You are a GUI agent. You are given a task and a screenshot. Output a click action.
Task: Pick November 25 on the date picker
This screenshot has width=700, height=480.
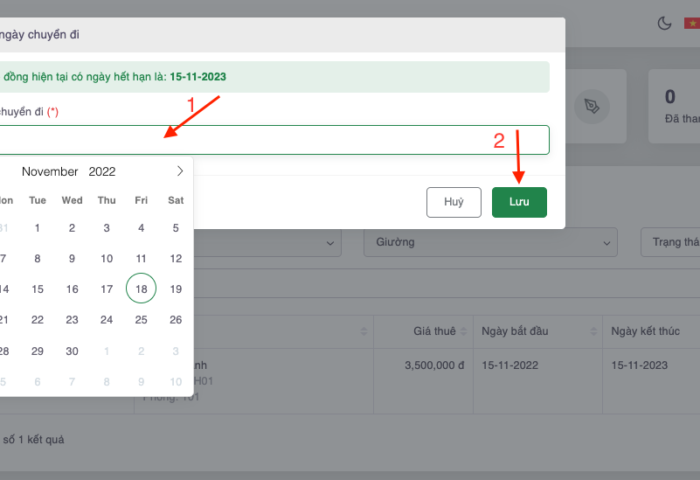(x=141, y=320)
